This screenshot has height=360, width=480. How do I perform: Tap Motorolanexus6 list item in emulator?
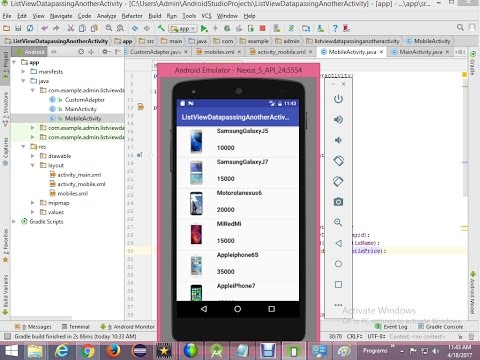(x=237, y=204)
